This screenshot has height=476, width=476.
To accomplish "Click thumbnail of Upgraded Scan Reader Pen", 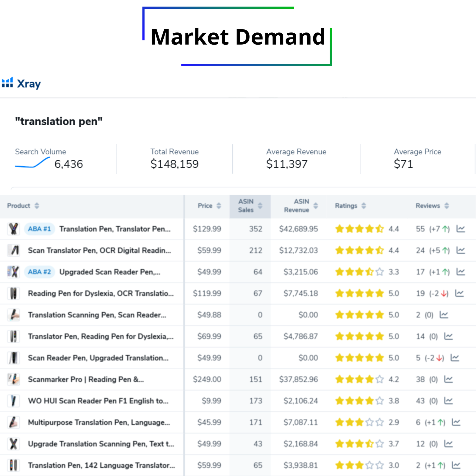I will (x=13, y=272).
